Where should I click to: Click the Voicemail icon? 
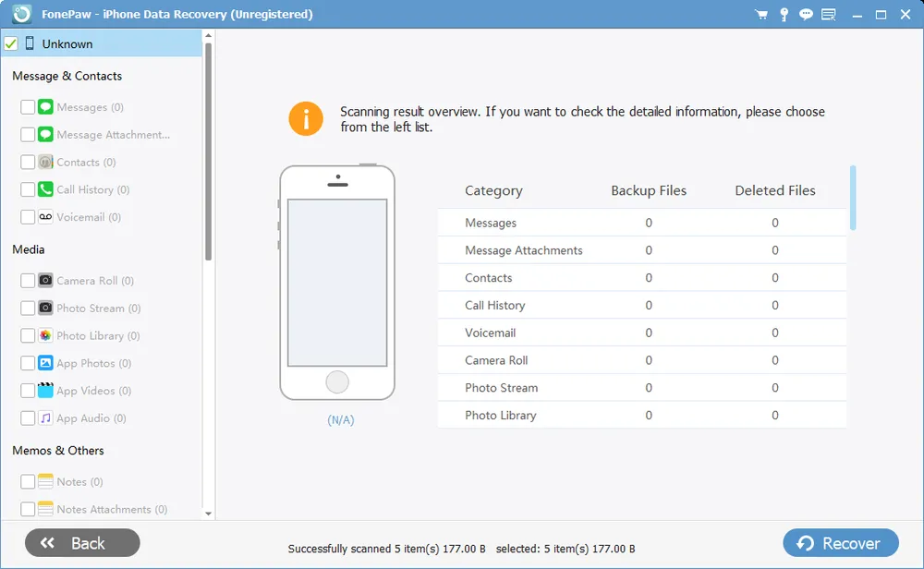[x=45, y=217]
